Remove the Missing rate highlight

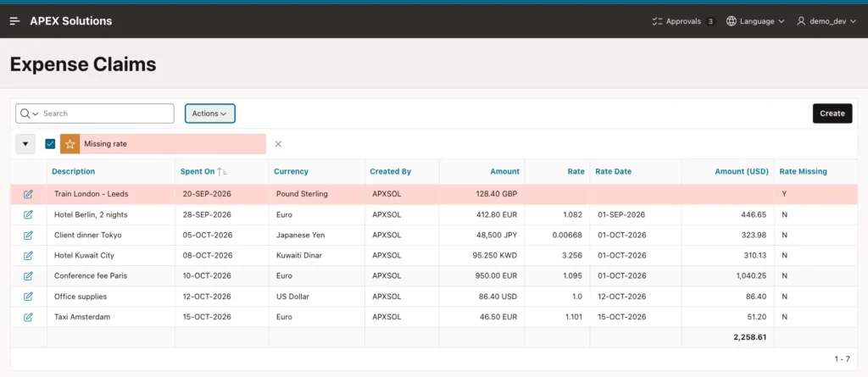(278, 144)
